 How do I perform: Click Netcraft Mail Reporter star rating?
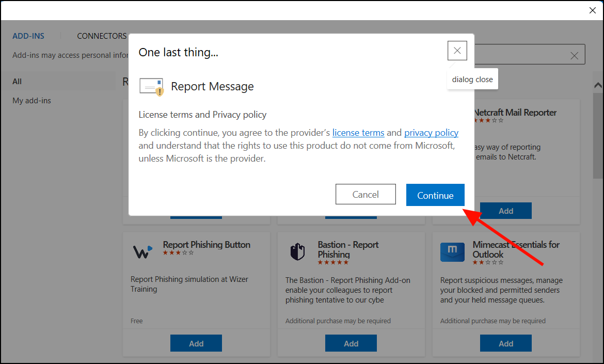pos(488,121)
